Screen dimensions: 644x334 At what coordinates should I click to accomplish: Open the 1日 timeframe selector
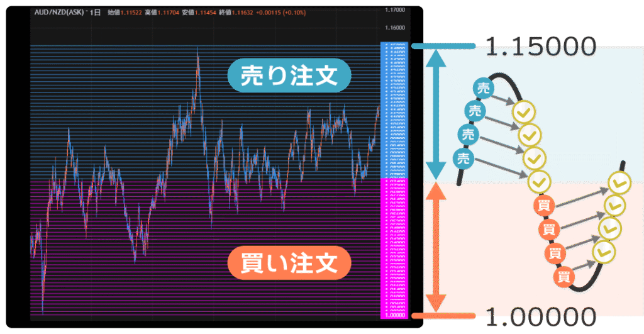(x=96, y=13)
